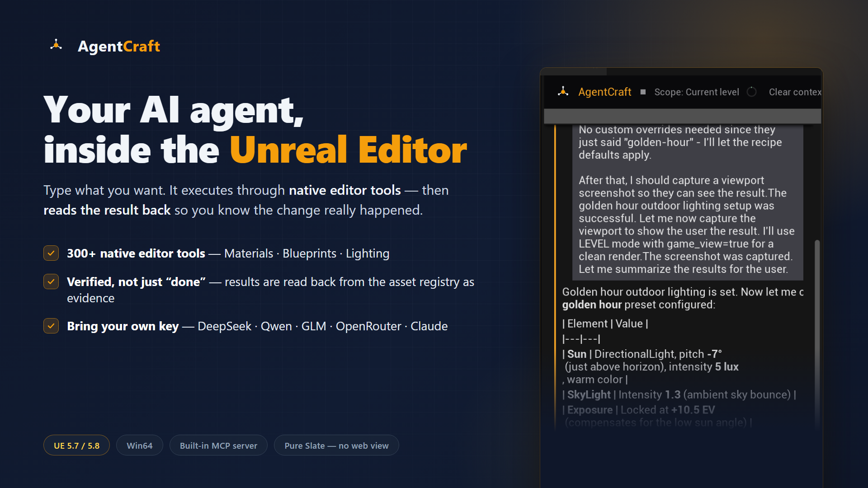Click the AgentCraft logo icon in page header
The height and width of the screenshot is (488, 868).
click(x=56, y=45)
